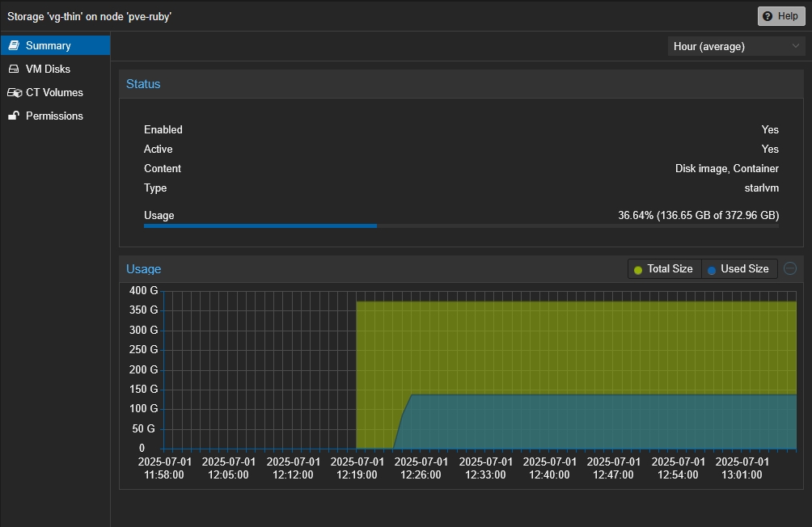The width and height of the screenshot is (812, 527).
Task: Open the CT Volumes section
Action: point(55,92)
